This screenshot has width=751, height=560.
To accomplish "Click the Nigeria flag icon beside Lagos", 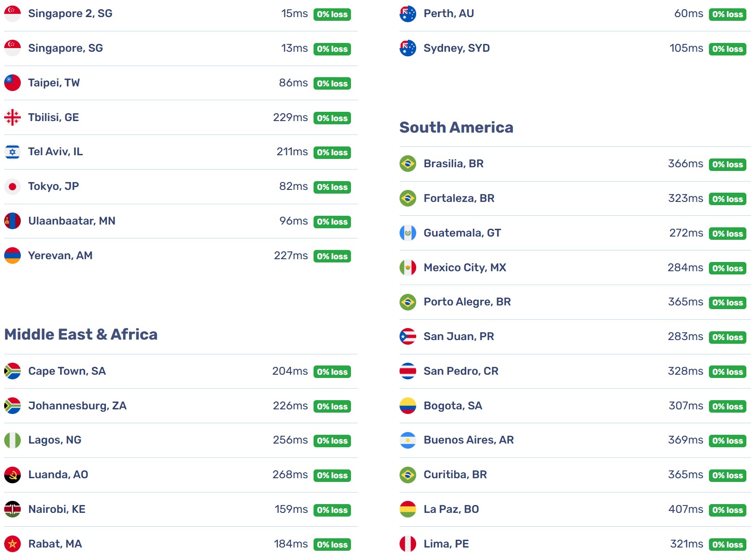I will [x=12, y=440].
